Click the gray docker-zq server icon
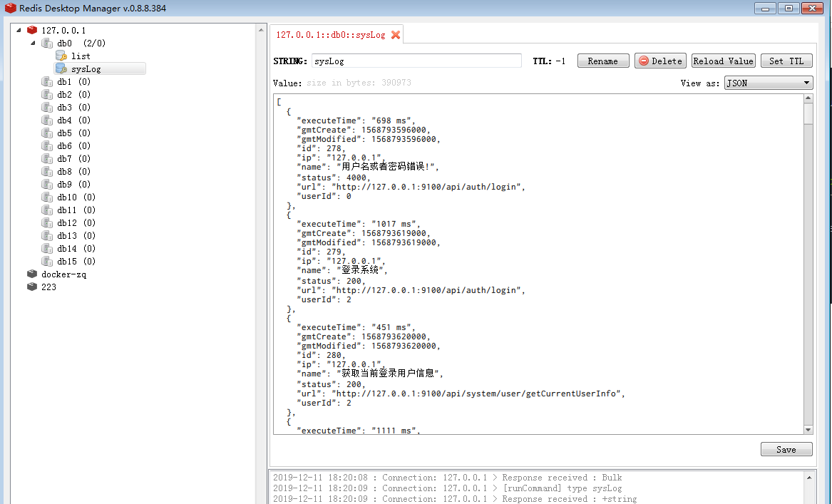The height and width of the screenshot is (504, 832). click(x=32, y=274)
